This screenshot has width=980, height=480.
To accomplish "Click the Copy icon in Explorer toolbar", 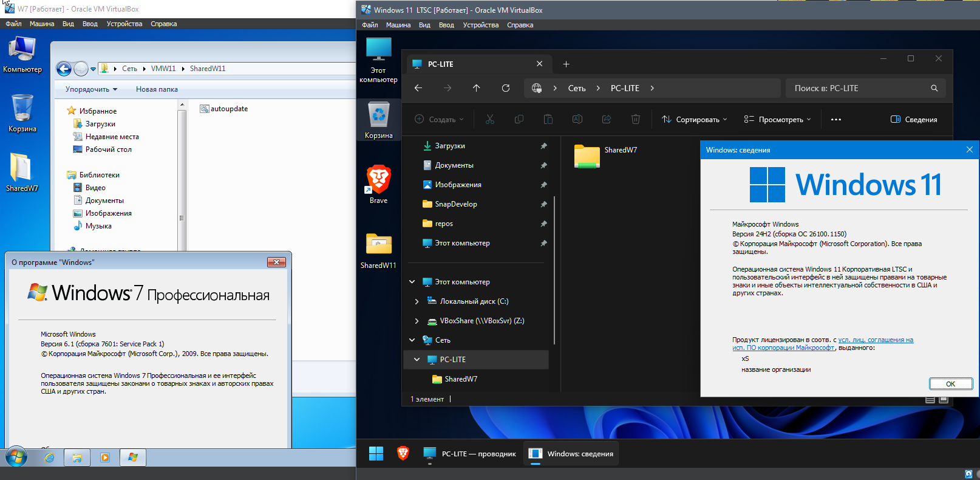I will [519, 120].
